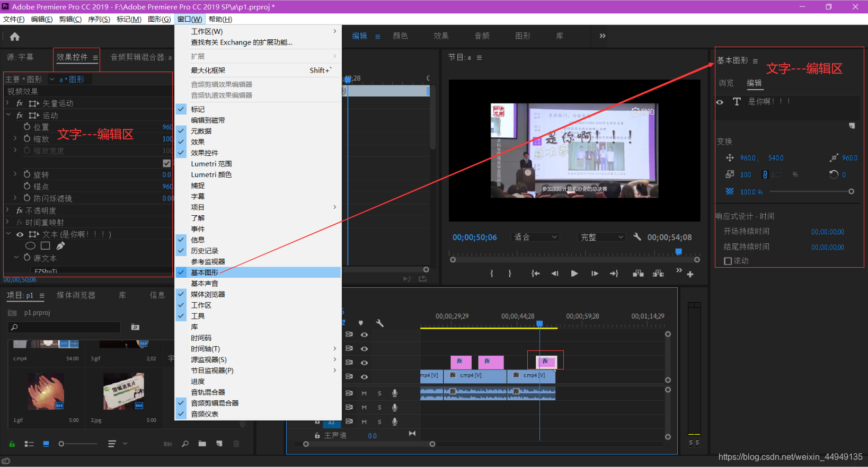Click create search bin folder icon
Viewport: 868px width, 467px height.
coord(135,327)
